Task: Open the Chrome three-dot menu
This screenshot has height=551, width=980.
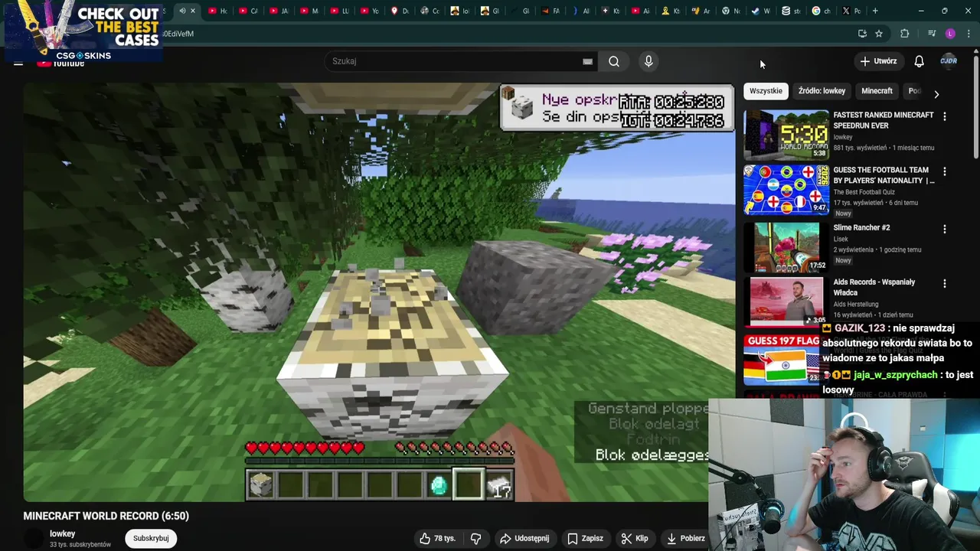Action: pos(967,34)
